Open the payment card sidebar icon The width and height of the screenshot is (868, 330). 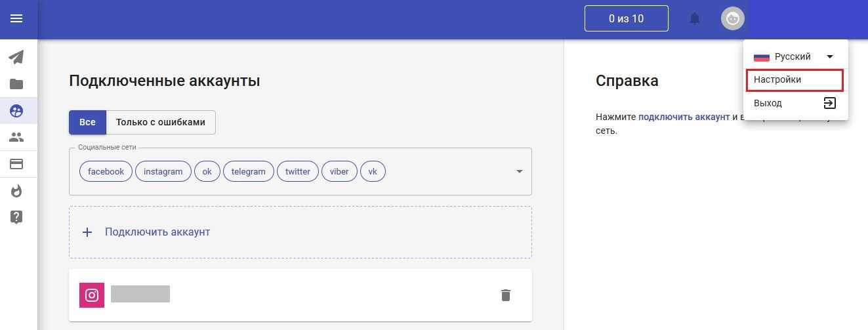tap(16, 164)
